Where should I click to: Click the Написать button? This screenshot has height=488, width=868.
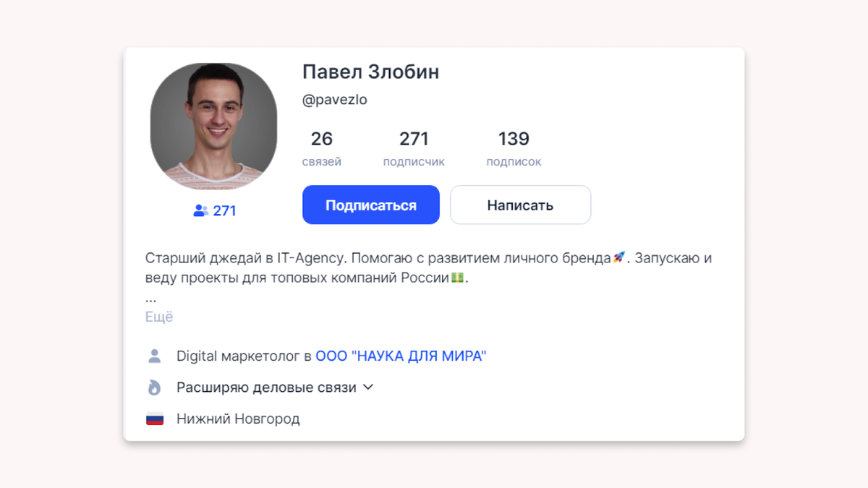(x=520, y=205)
